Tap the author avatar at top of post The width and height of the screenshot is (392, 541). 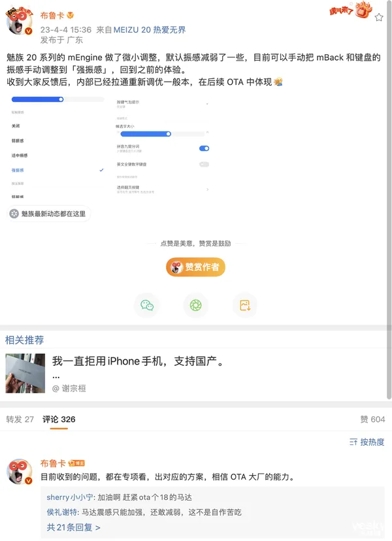(19, 22)
